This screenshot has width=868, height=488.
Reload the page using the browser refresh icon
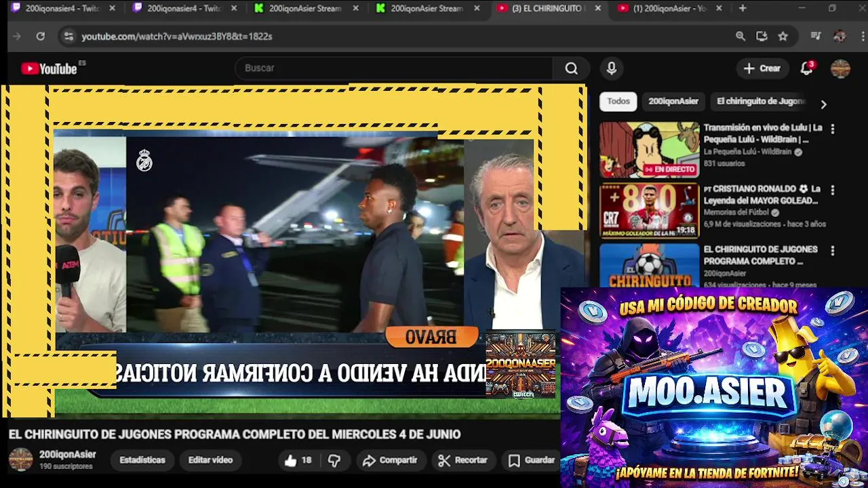[x=41, y=36]
